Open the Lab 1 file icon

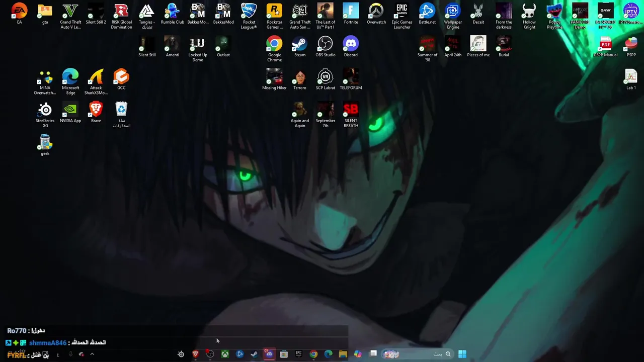631,79
